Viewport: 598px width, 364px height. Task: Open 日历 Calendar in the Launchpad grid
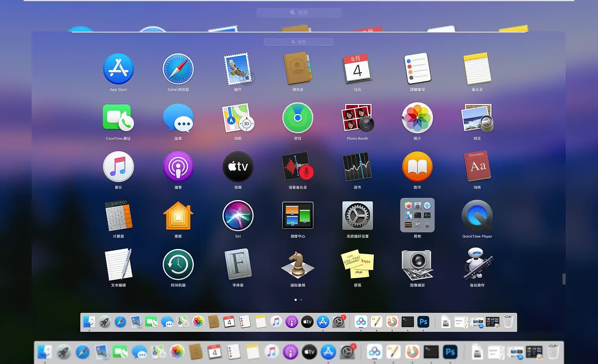(358, 69)
